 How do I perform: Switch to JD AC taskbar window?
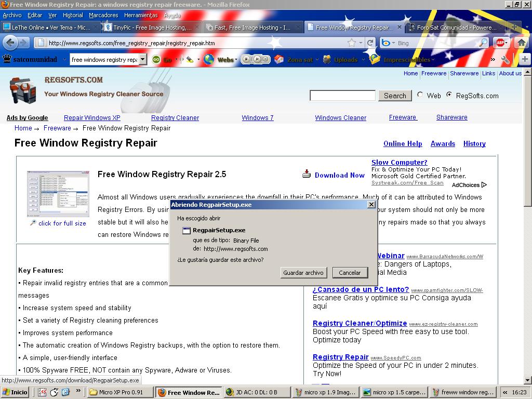coord(257,392)
